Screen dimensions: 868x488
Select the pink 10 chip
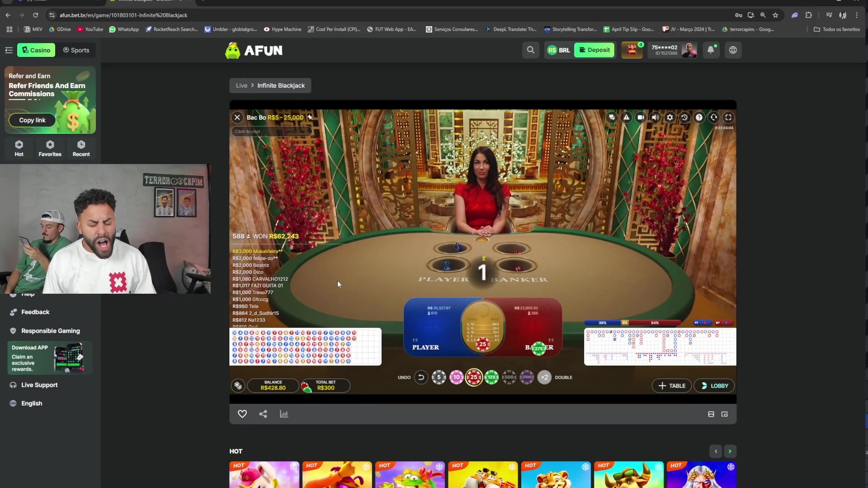coord(456,377)
